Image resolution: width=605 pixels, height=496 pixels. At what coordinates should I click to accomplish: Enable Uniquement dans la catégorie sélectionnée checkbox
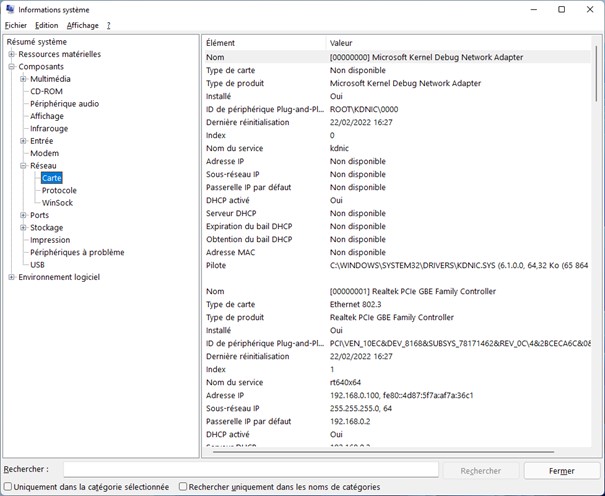8,487
